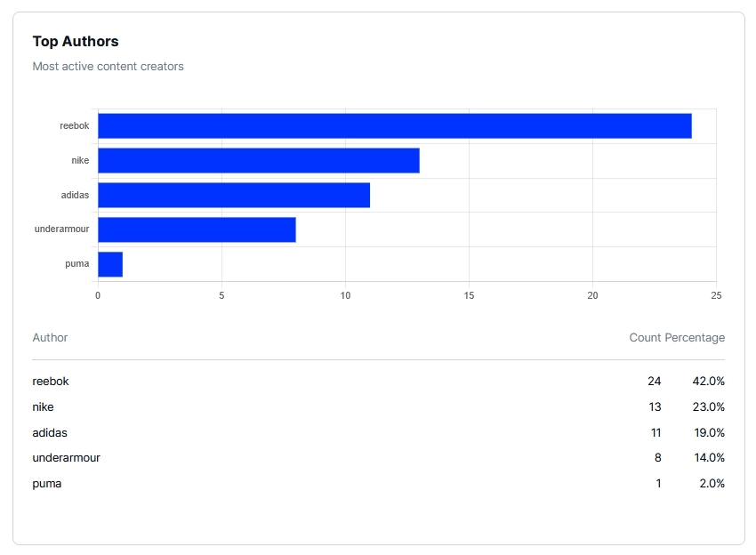Click the 'Count' column header
The width and height of the screenshot is (756, 555).
645,337
